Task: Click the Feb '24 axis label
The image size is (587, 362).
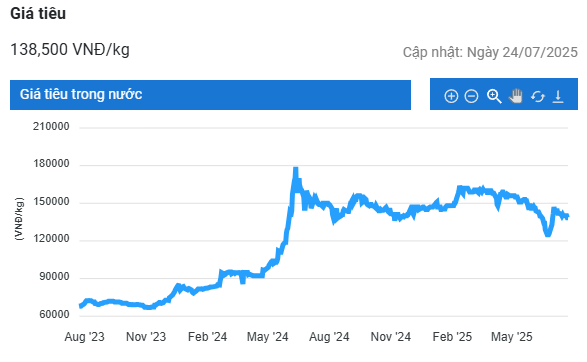Action: click(x=207, y=337)
